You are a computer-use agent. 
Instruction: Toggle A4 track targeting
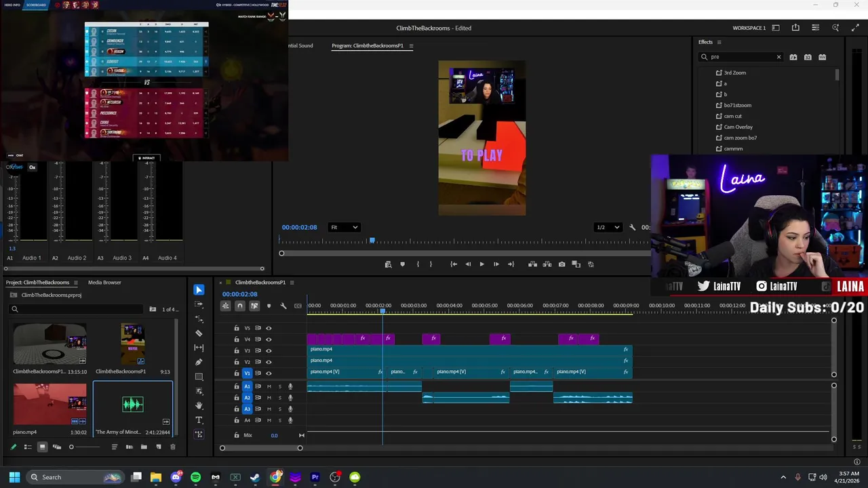247,420
